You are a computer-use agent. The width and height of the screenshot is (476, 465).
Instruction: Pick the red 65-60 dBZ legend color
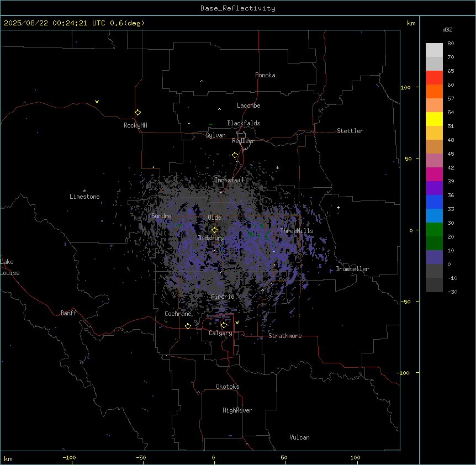pyautogui.click(x=434, y=77)
